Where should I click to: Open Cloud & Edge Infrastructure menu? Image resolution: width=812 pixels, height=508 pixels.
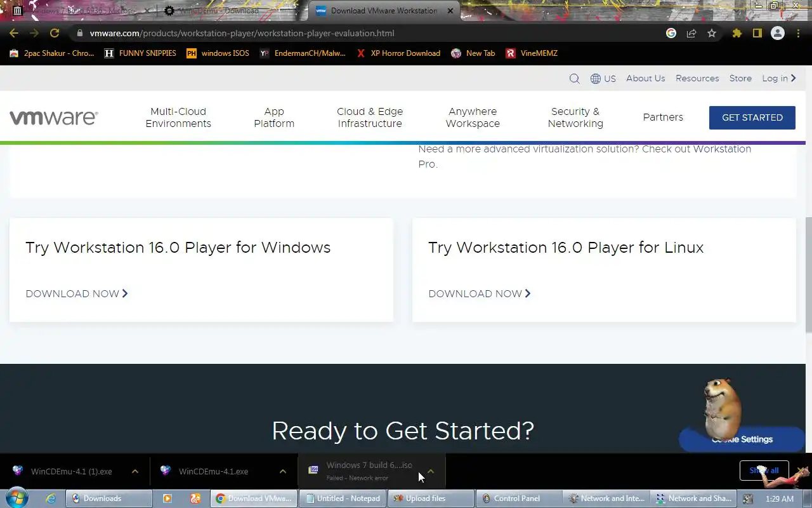(370, 117)
